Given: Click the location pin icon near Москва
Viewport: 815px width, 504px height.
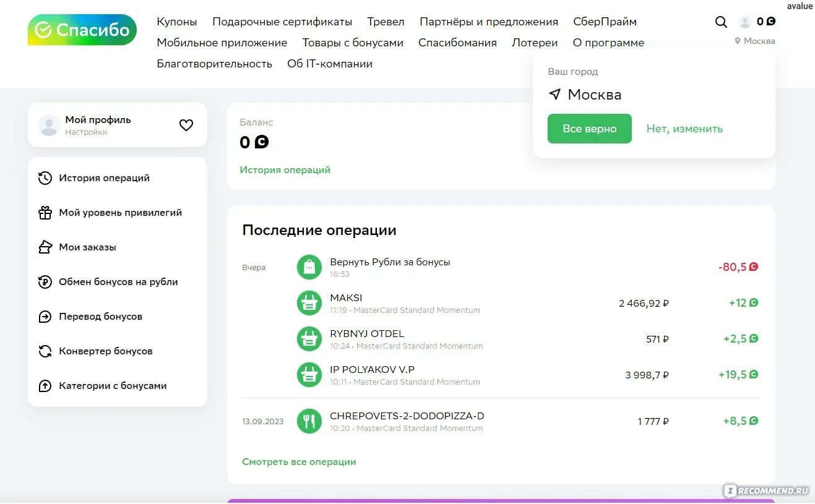Looking at the screenshot, I should tap(738, 41).
